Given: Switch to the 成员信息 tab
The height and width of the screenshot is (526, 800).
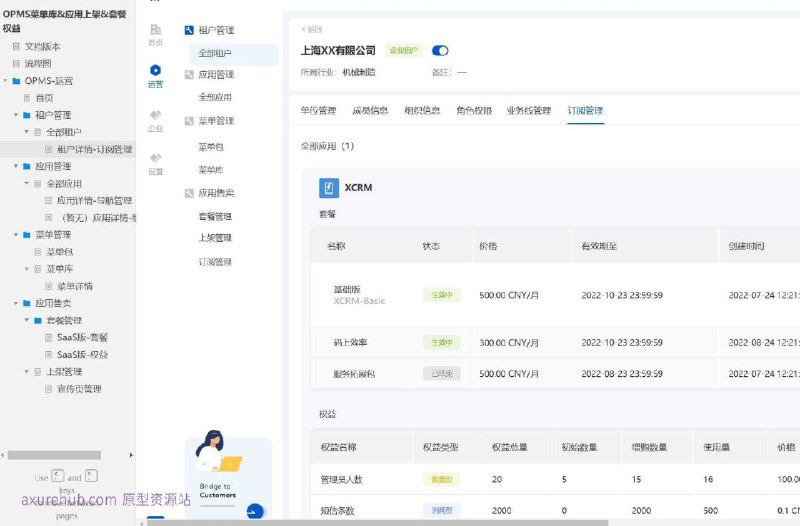Looking at the screenshot, I should coord(370,110).
